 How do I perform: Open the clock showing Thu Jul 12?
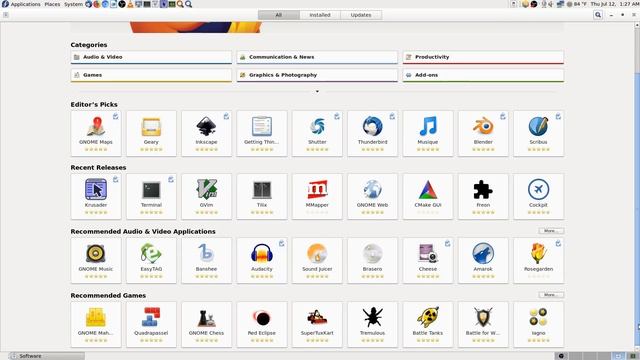614,4
